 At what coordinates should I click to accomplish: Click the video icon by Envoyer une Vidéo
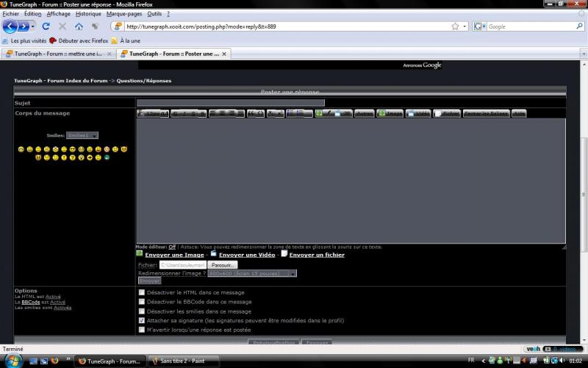[x=213, y=253]
